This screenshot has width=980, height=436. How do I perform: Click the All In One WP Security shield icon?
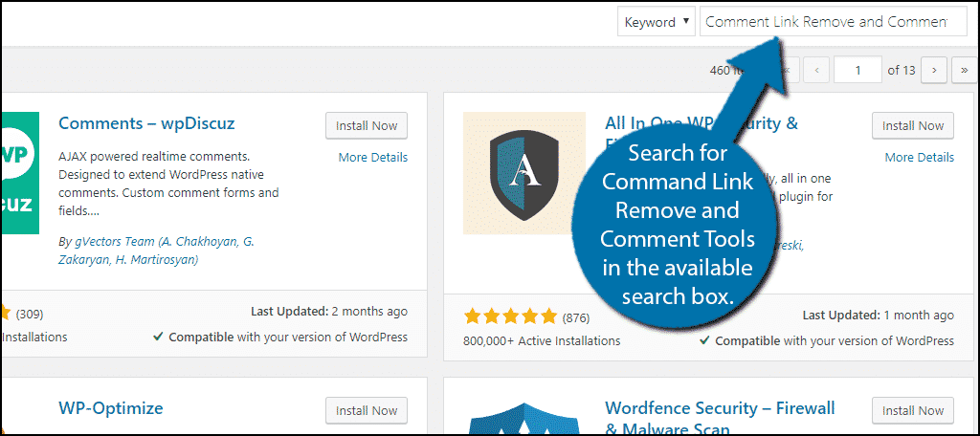[x=523, y=173]
